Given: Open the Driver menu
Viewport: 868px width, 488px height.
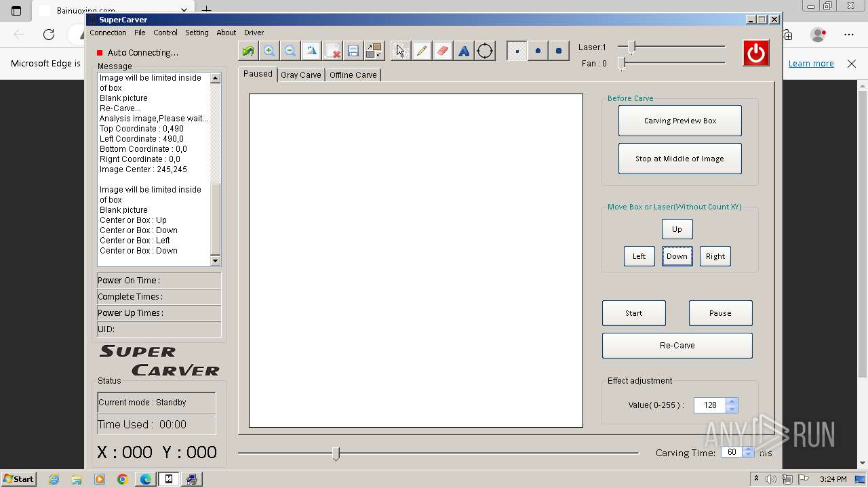Looking at the screenshot, I should [254, 33].
